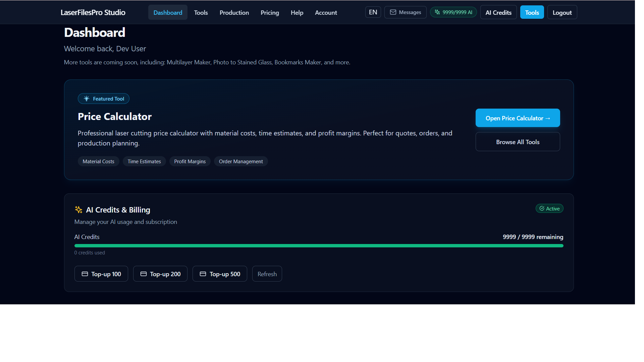644x362 pixels.
Task: Click the green AI credits progress bar
Action: pos(319,246)
